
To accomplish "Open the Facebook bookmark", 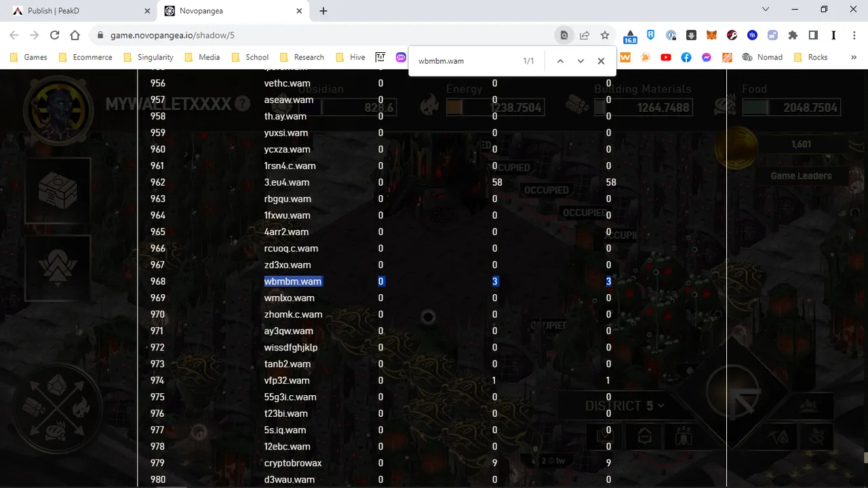I will 686,58.
